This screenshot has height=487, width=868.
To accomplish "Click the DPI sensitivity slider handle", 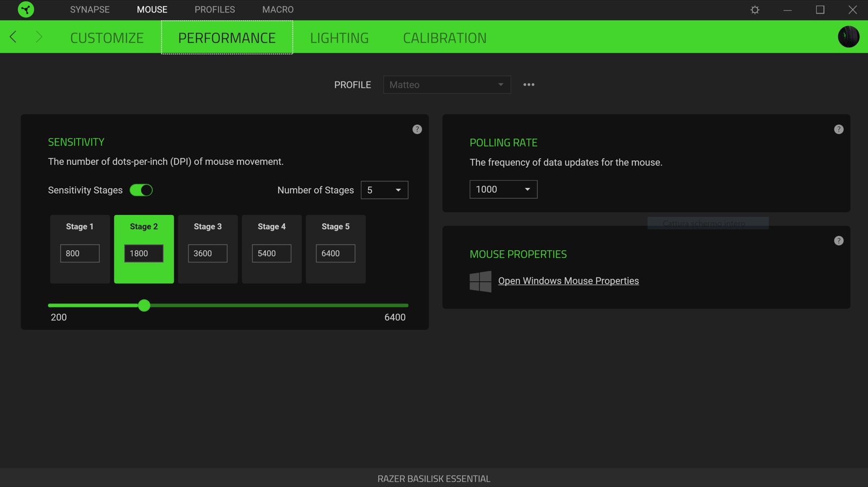I will 144,306.
